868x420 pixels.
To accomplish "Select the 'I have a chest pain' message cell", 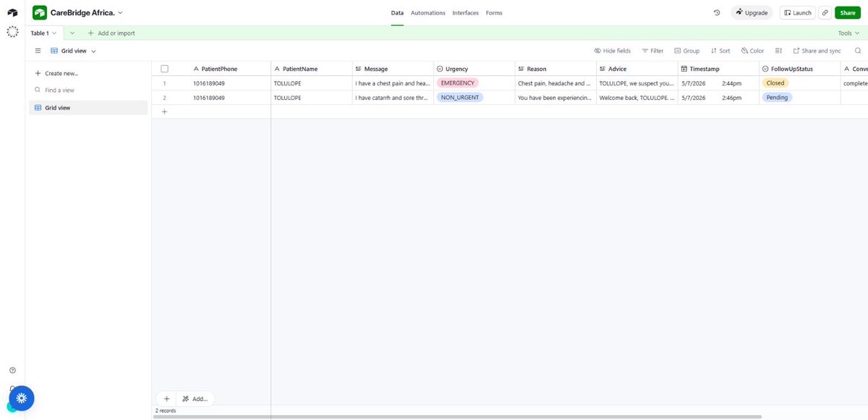I will click(393, 83).
